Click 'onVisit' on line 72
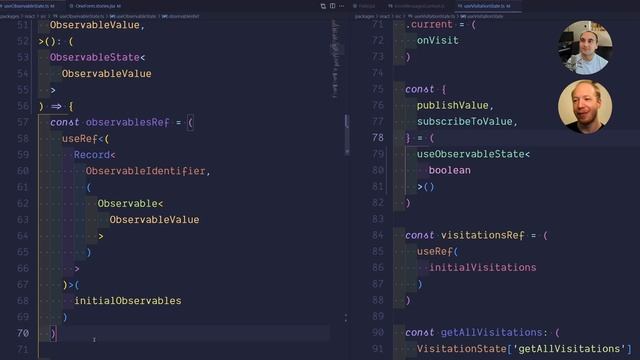Screen dimensions: 640x360 [x=438, y=40]
